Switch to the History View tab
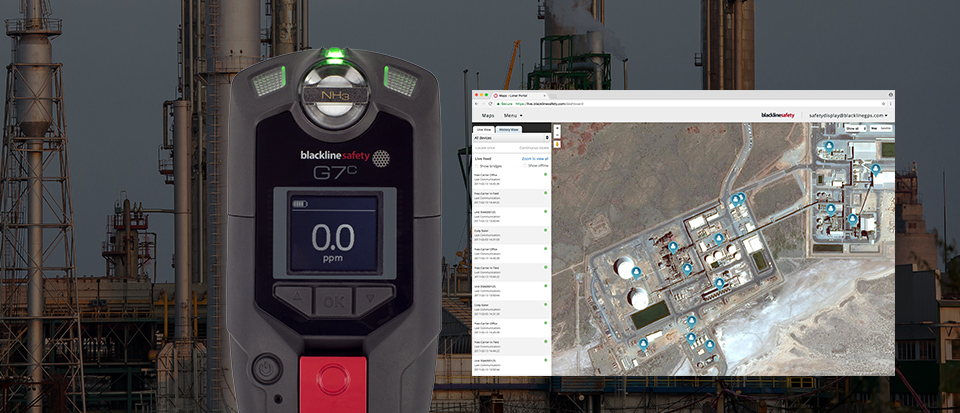The width and height of the screenshot is (960, 413). (509, 129)
